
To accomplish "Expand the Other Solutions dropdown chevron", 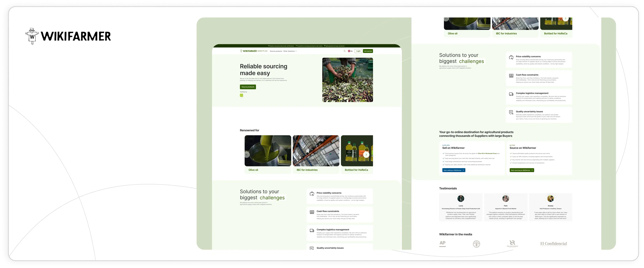I will 296,51.
